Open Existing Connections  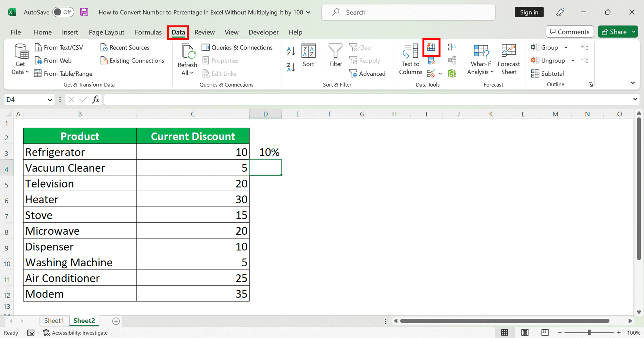[x=132, y=61]
